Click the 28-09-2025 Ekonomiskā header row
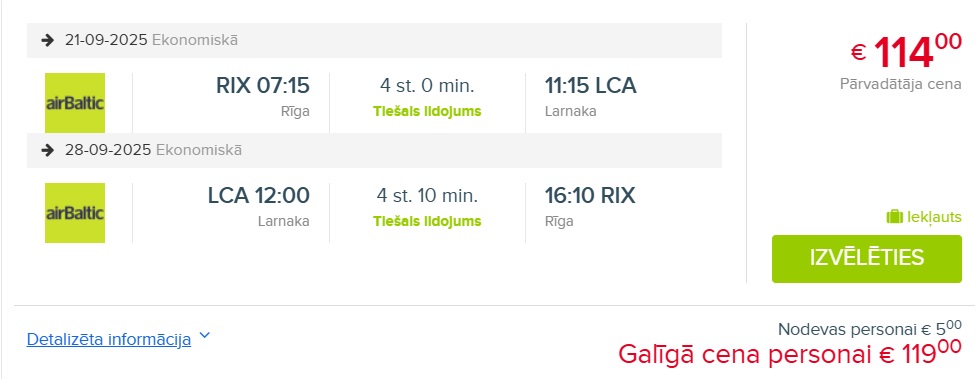Screen dimensions: 979x379 click(x=374, y=150)
